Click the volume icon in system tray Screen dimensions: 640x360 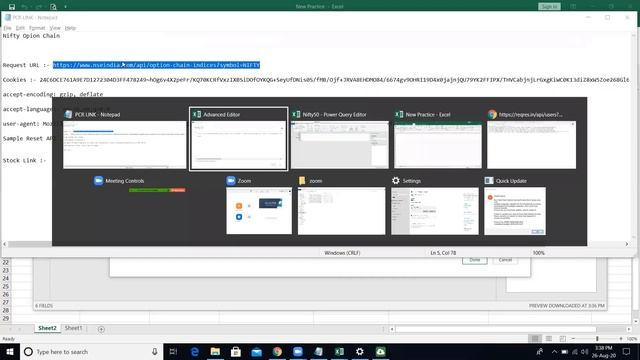[x=584, y=351]
